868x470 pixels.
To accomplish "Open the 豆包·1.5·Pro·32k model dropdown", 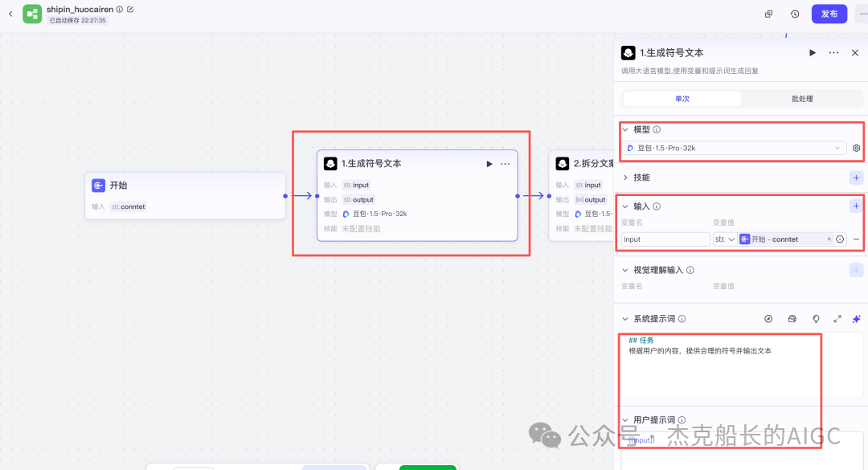I will [734, 148].
